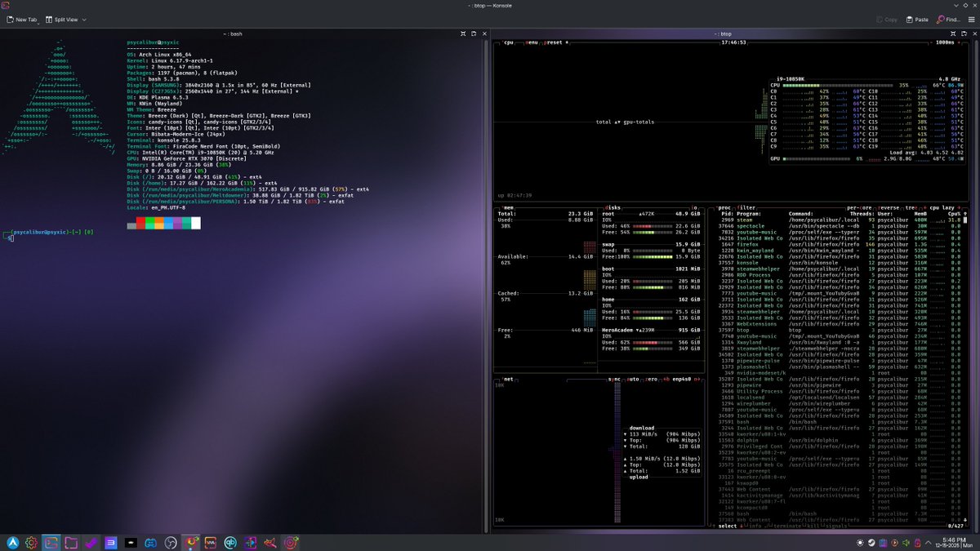Close the btop split pane

coord(974,33)
